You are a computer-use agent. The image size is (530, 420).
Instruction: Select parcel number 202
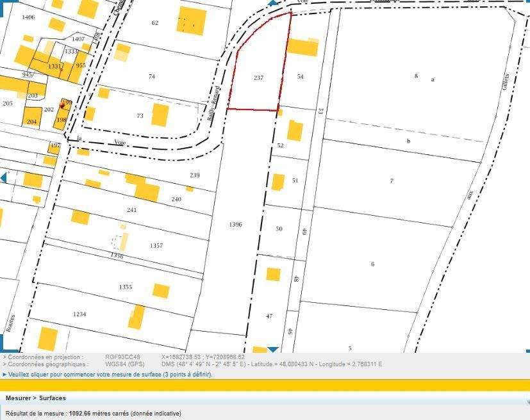point(49,109)
